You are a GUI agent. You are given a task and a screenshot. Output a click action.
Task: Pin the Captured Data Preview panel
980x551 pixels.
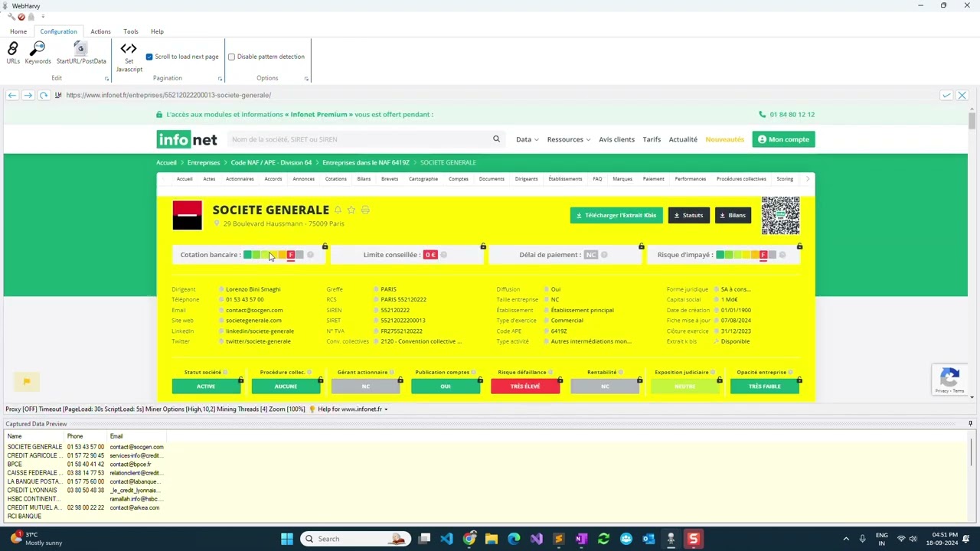970,423
